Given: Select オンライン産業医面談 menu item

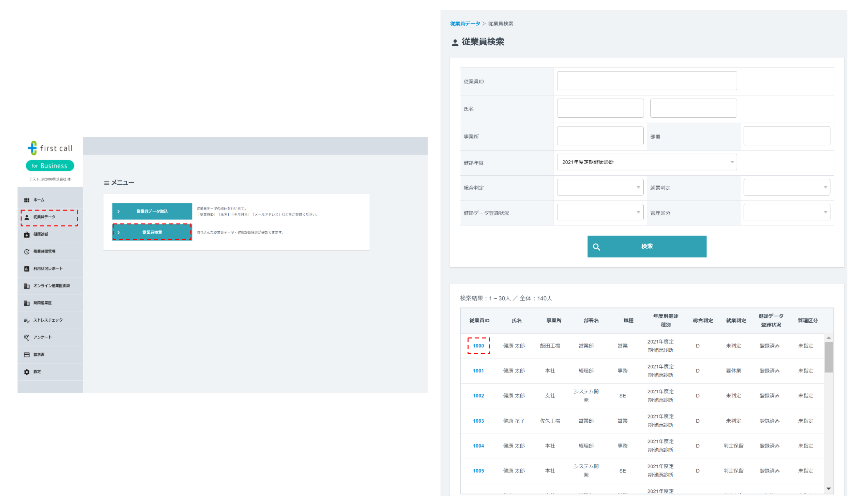Looking at the screenshot, I should tap(51, 286).
